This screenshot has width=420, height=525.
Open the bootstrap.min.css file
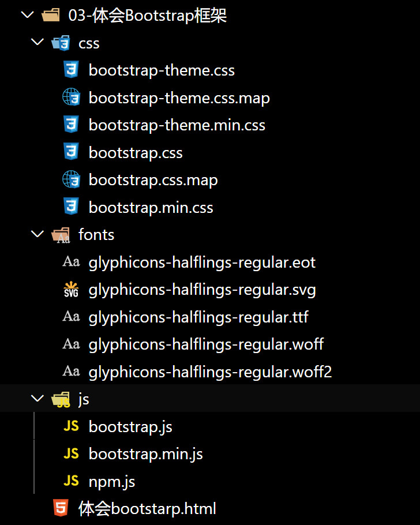click(x=151, y=207)
